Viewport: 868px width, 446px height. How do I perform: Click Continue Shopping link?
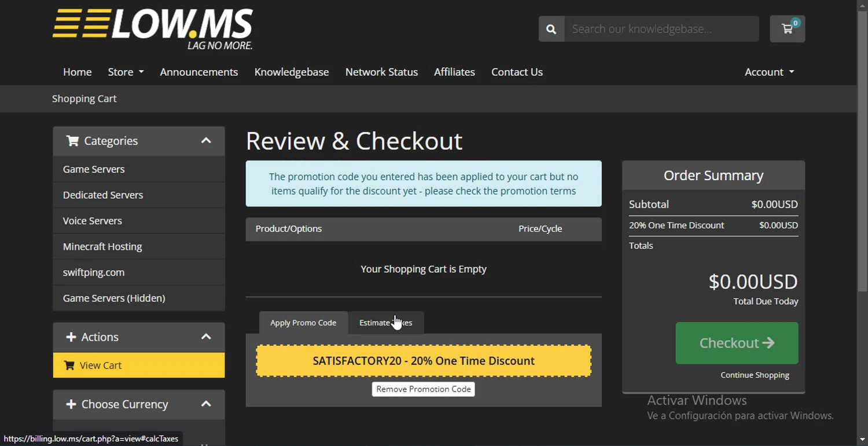pos(755,375)
